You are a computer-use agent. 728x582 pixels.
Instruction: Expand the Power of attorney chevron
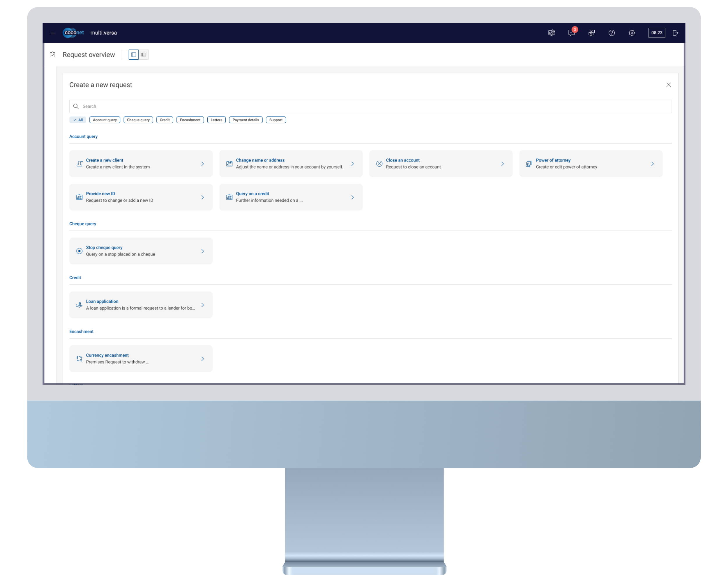(x=652, y=164)
